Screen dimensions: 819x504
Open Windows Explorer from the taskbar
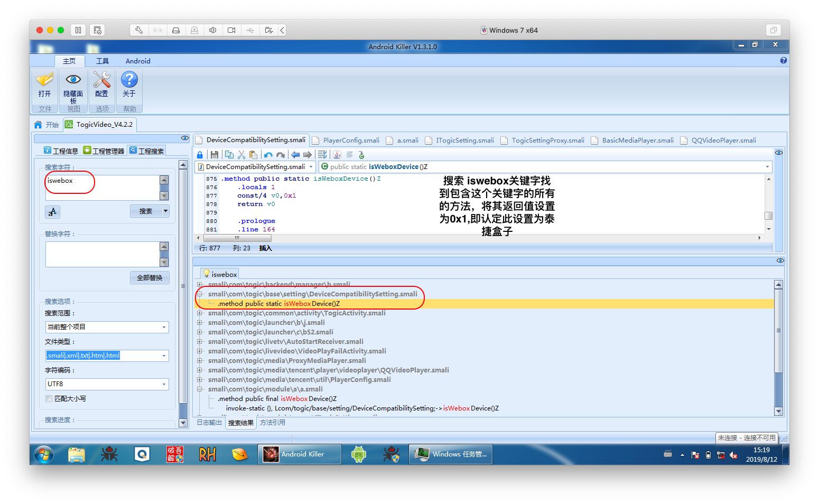coord(77,454)
